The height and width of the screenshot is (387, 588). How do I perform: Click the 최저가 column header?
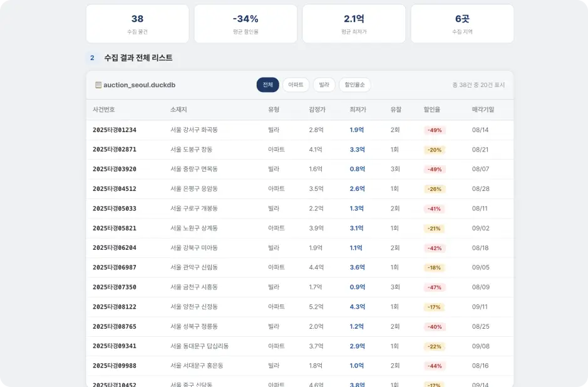[x=358, y=110]
